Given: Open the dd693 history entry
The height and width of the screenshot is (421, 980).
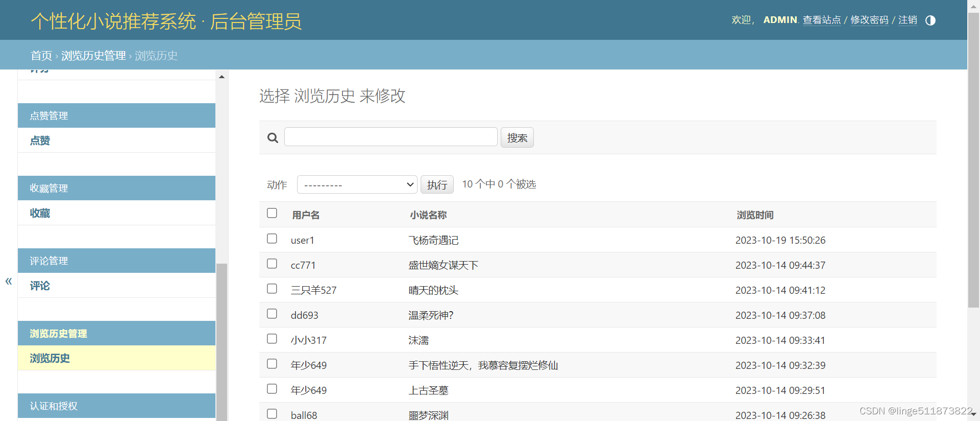Looking at the screenshot, I should pos(304,315).
